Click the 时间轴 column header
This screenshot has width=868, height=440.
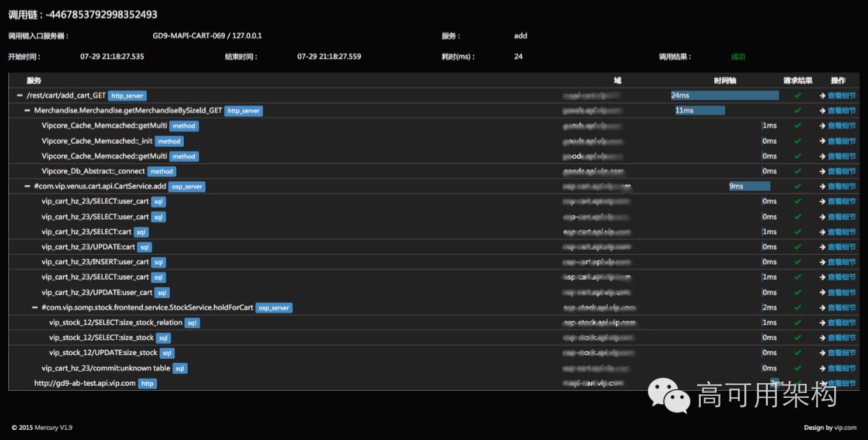[x=725, y=80]
